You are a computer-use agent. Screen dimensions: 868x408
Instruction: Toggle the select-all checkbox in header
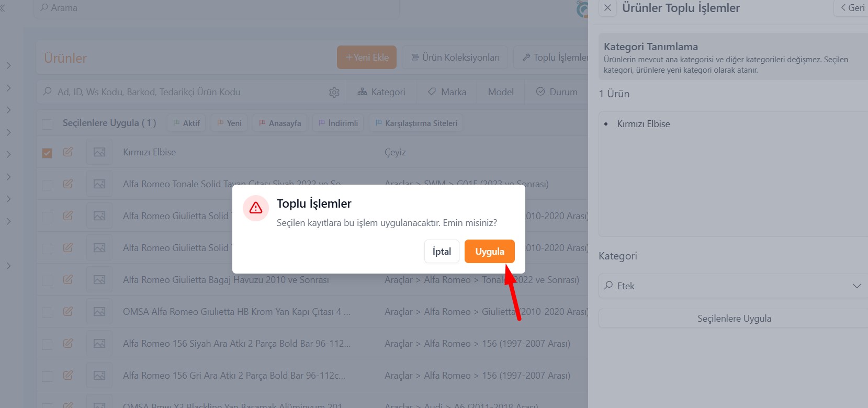tap(47, 124)
